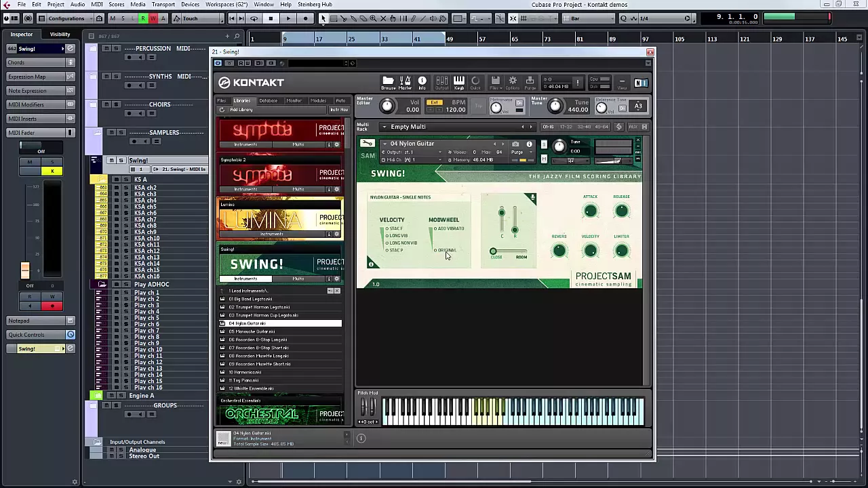The height and width of the screenshot is (488, 868).
Task: Toggle Cubase cycle loop button
Action: 254,18
